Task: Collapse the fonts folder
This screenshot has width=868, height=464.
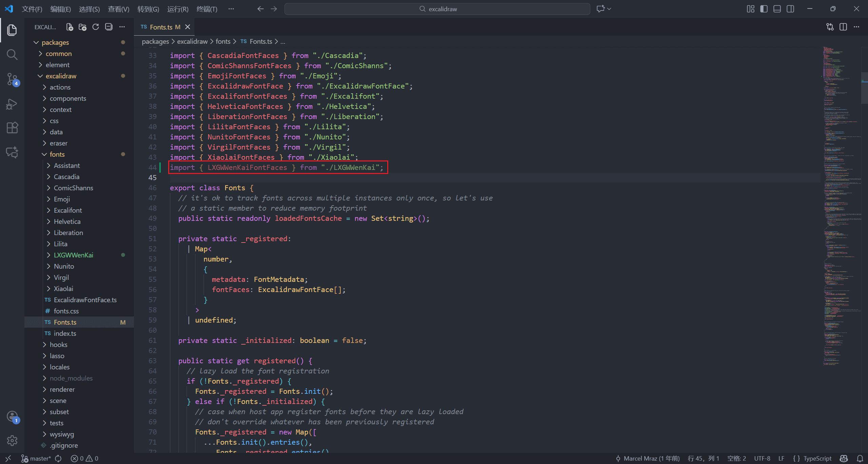Action: pyautogui.click(x=57, y=154)
